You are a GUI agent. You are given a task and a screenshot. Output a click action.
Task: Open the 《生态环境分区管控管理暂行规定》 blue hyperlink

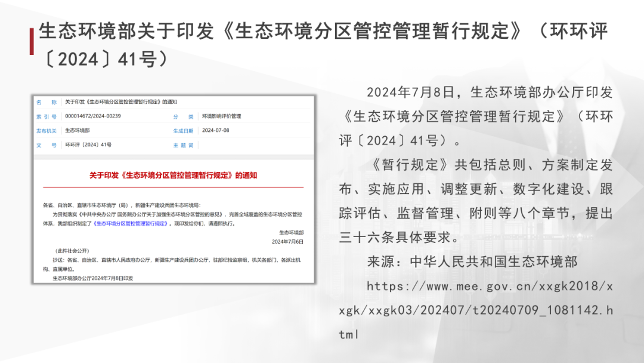tap(131, 223)
